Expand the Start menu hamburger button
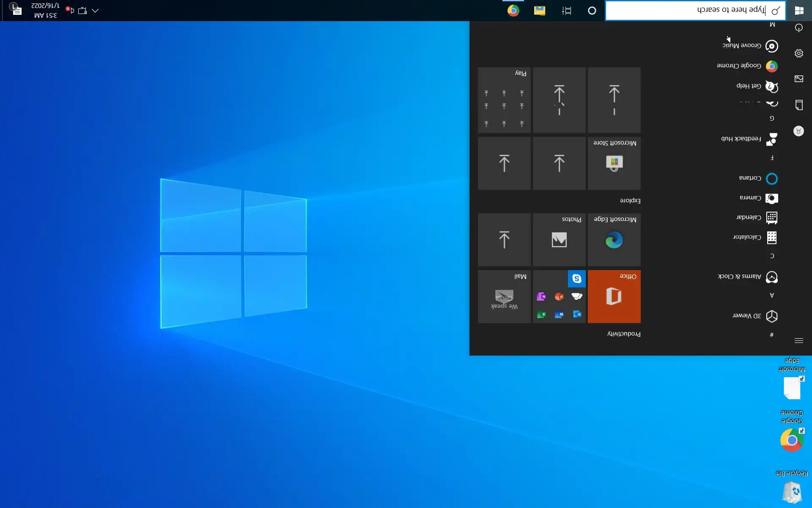This screenshot has height=508, width=812. 799,340
